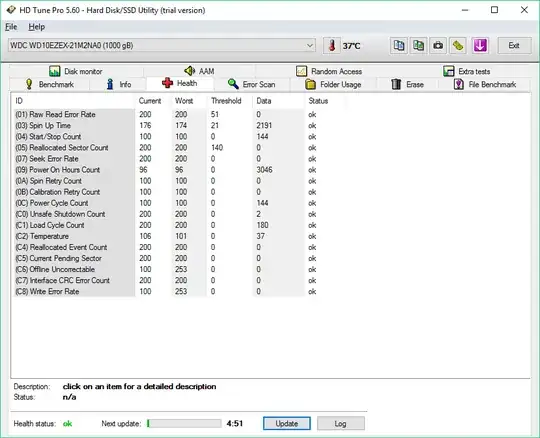Switch to the Benchmark tab

[x=49, y=84]
